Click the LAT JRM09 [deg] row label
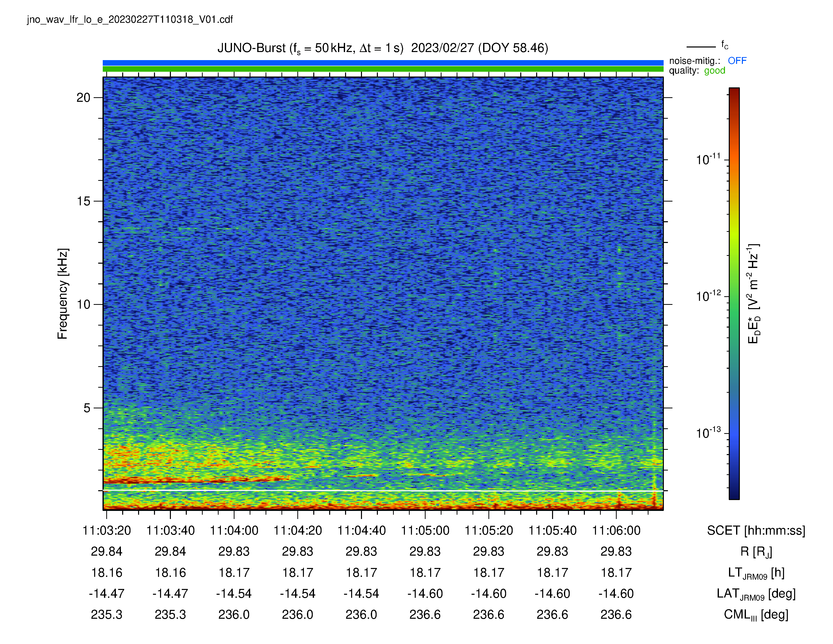The image size is (833, 644). point(756,594)
